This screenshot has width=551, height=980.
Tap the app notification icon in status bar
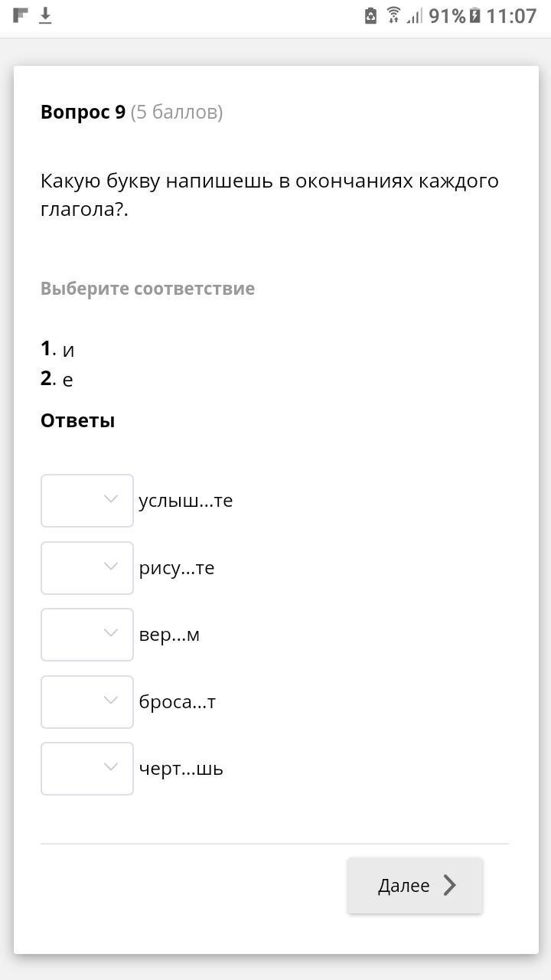[21, 15]
